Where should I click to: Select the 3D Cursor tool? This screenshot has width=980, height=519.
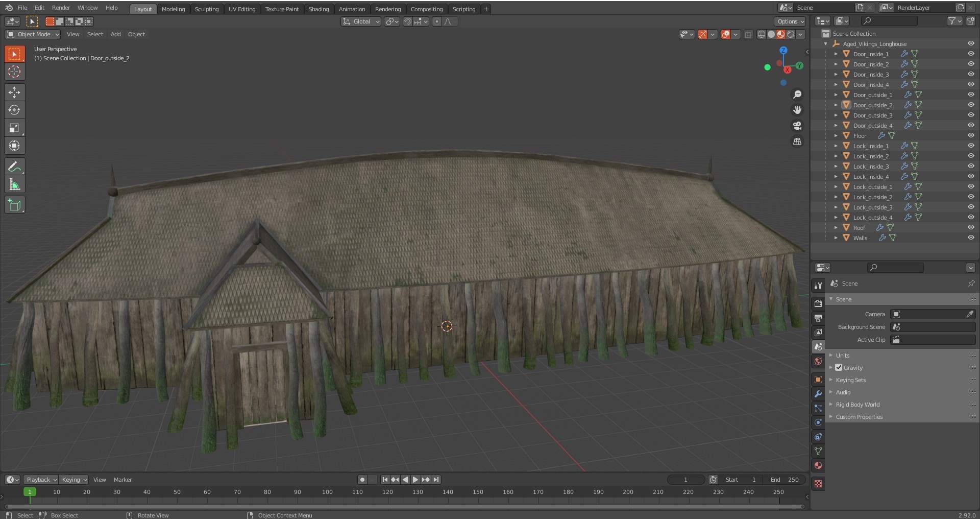pyautogui.click(x=14, y=72)
